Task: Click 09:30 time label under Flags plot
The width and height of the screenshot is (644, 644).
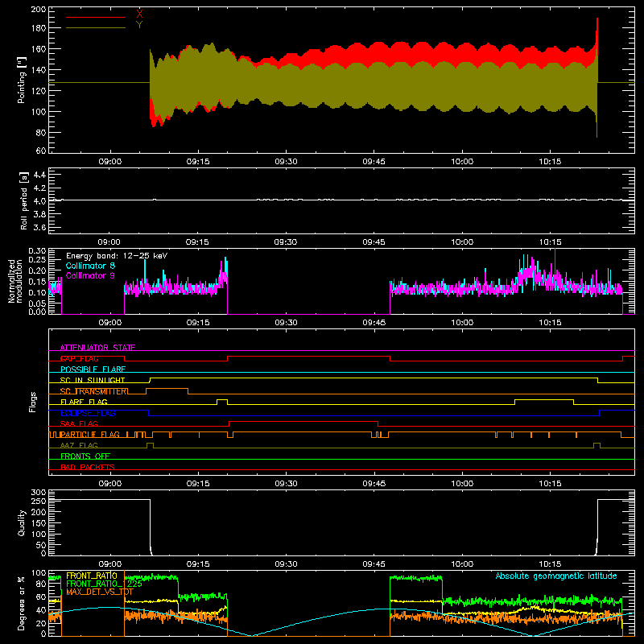Action: 286,484
